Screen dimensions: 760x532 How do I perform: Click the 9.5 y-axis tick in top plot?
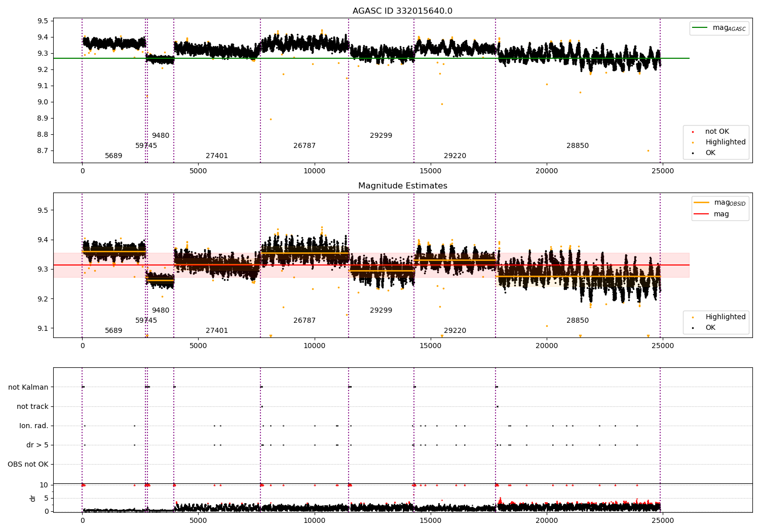point(43,21)
